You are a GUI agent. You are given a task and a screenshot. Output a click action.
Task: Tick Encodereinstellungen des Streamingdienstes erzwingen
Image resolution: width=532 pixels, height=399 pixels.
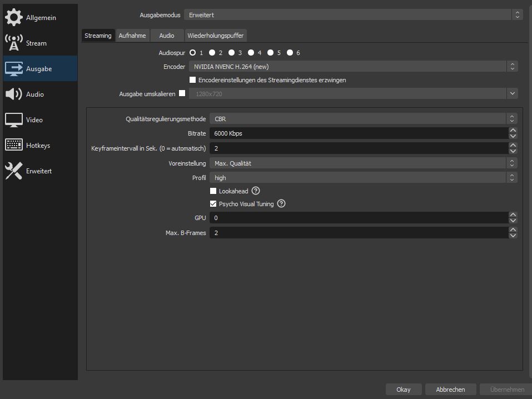click(193, 80)
